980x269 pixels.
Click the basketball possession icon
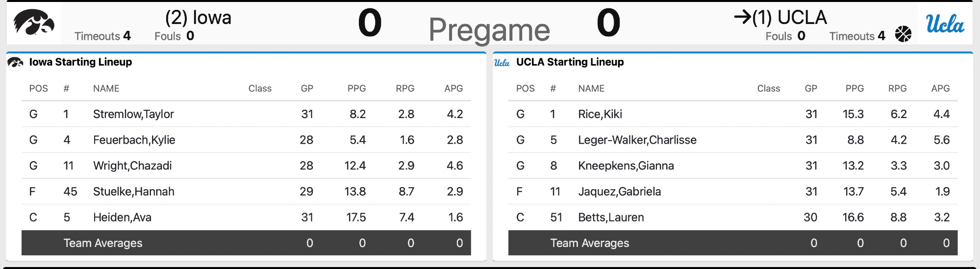pos(903,34)
